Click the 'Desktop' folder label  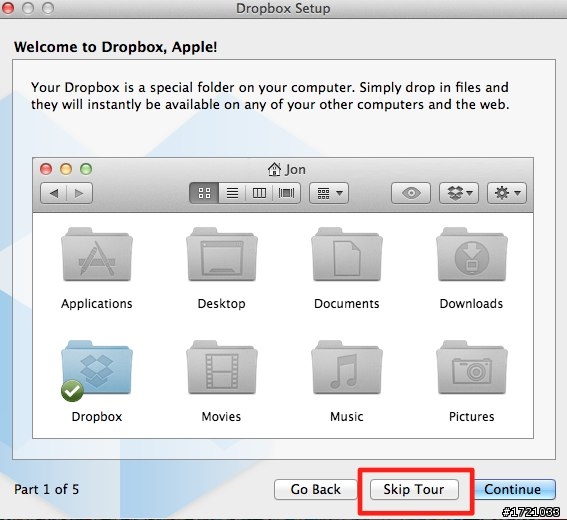[222, 304]
